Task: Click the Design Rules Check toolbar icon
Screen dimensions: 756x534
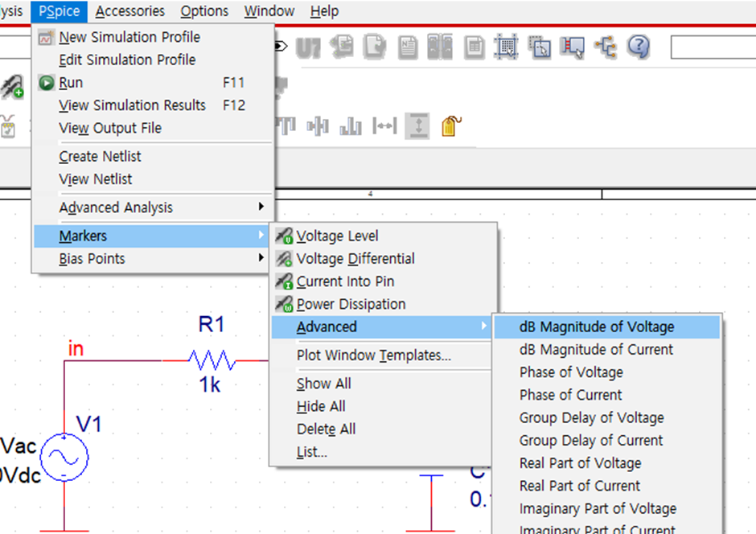Action: [375, 47]
